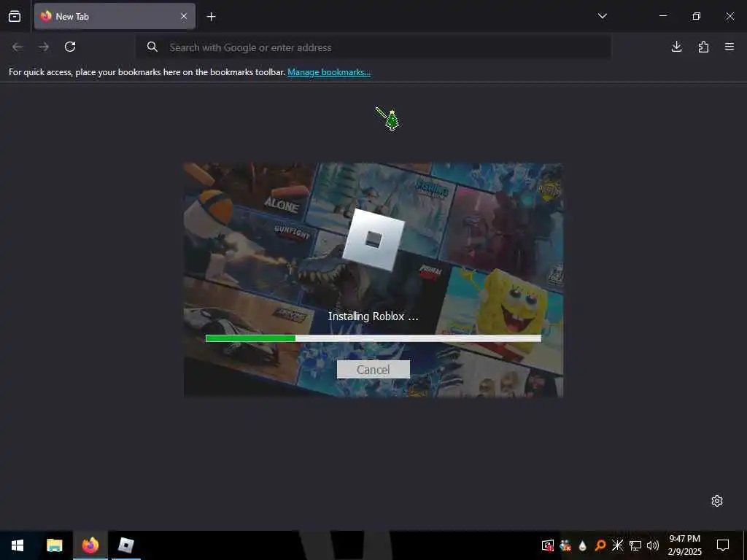Switch to the Roblox installer taskbar icon

[x=125, y=545]
